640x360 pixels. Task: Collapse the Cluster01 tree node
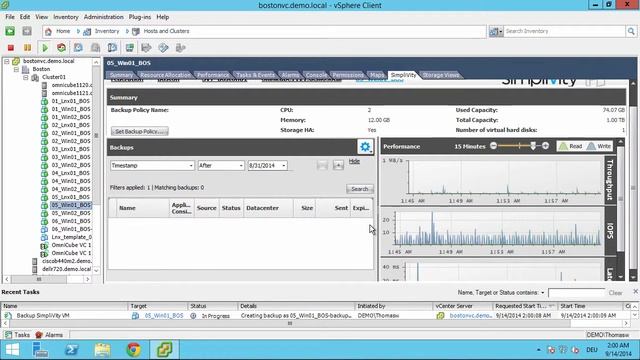[x=26, y=77]
